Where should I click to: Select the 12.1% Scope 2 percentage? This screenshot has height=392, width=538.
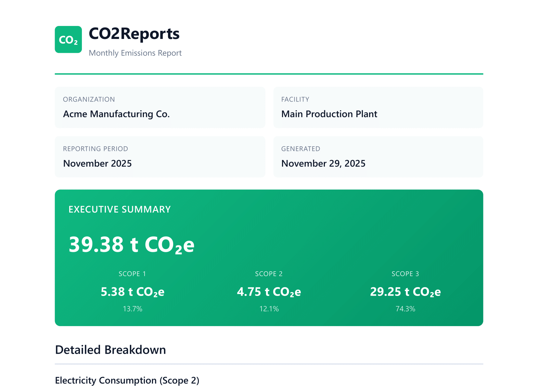pos(269,309)
